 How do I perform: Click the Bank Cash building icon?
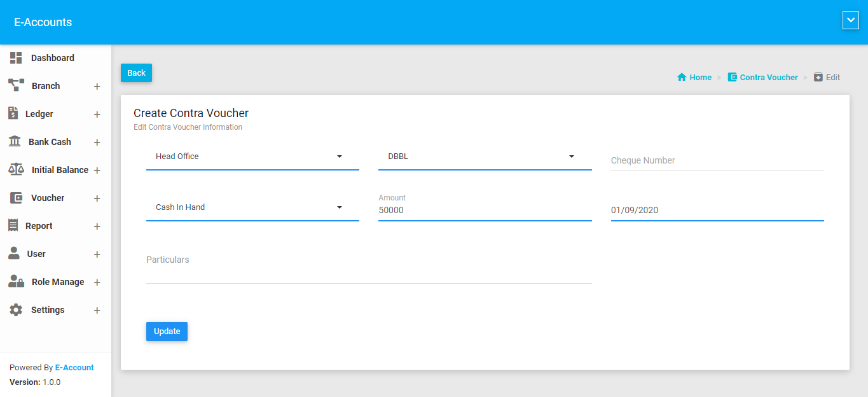click(x=14, y=141)
